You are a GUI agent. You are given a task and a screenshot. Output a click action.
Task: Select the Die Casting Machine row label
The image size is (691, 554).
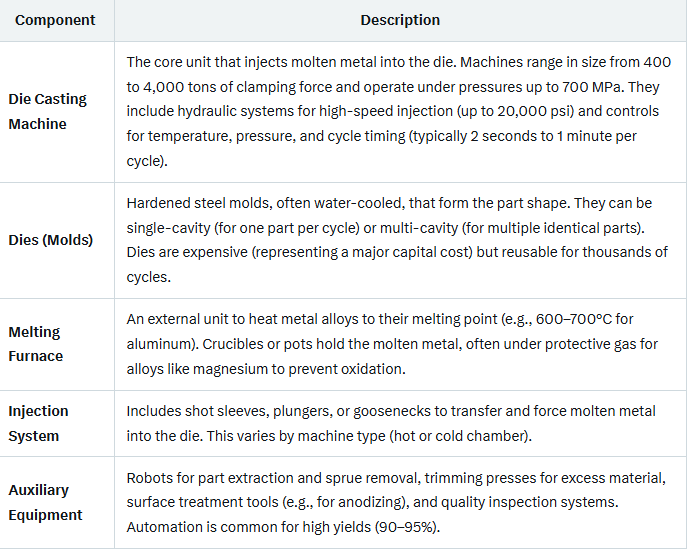[48, 112]
